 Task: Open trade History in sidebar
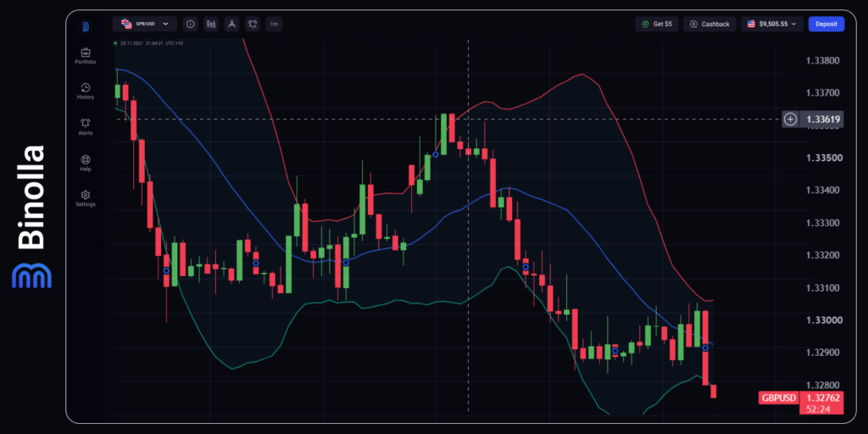[x=86, y=92]
